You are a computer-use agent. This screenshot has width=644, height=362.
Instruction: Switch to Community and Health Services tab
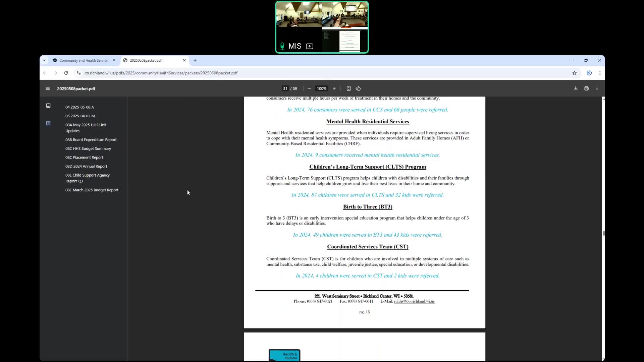pos(84,60)
